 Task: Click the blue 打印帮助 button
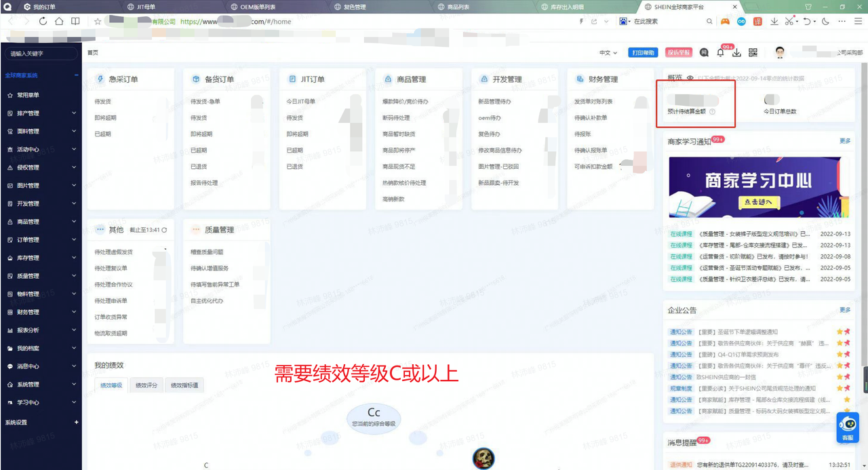642,53
